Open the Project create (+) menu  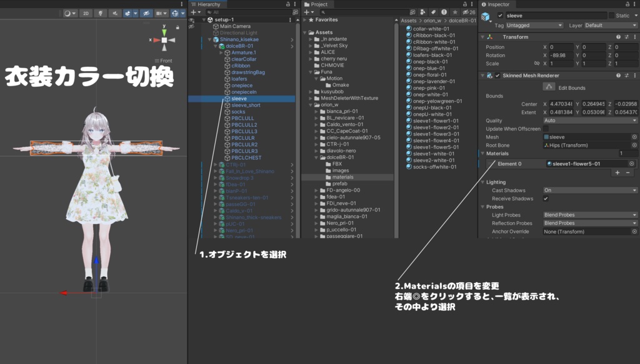click(x=309, y=12)
